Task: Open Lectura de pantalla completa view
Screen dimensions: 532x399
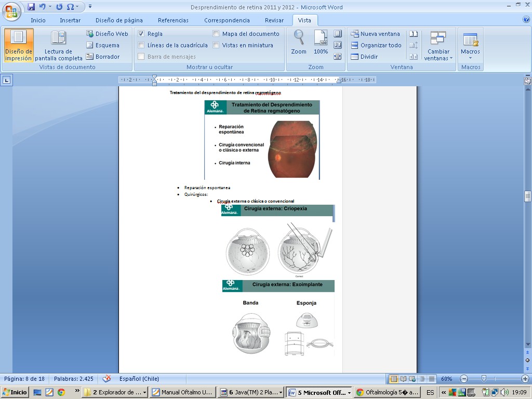Action: (58, 45)
